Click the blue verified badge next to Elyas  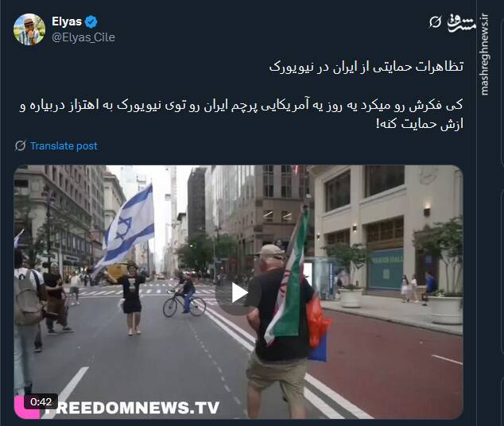[91, 21]
